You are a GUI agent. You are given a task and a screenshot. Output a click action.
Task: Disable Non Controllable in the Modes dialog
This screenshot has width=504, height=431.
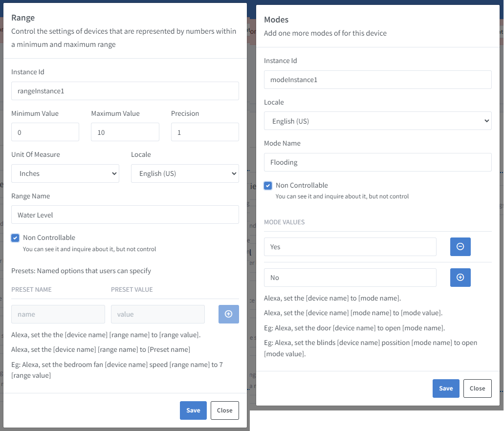(267, 185)
